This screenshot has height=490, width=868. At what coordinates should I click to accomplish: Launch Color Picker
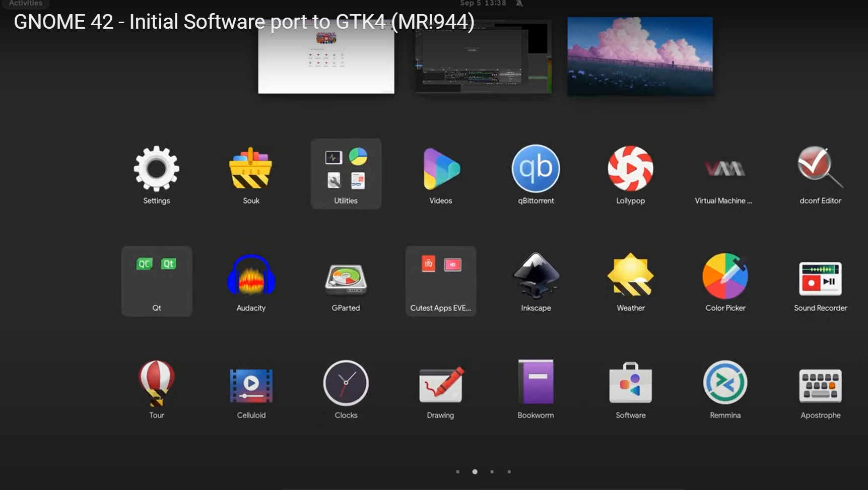tap(725, 281)
